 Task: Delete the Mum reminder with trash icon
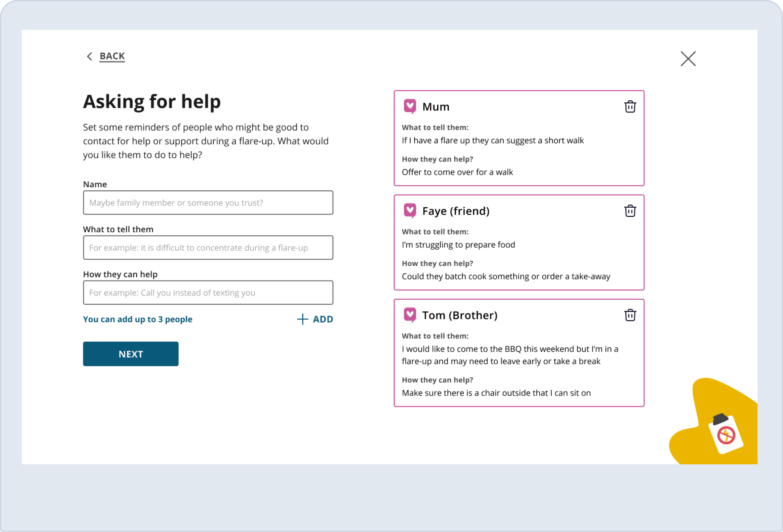630,107
